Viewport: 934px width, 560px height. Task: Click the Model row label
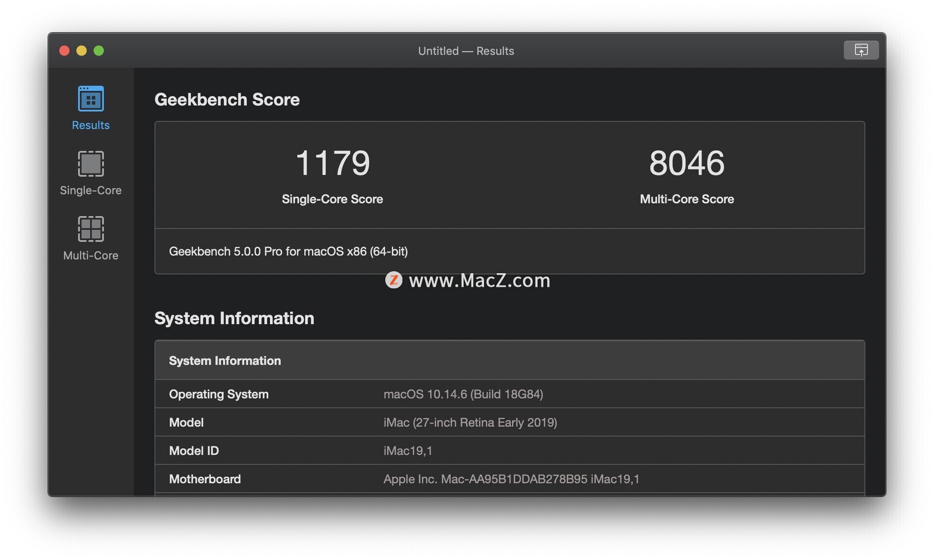coord(186,422)
